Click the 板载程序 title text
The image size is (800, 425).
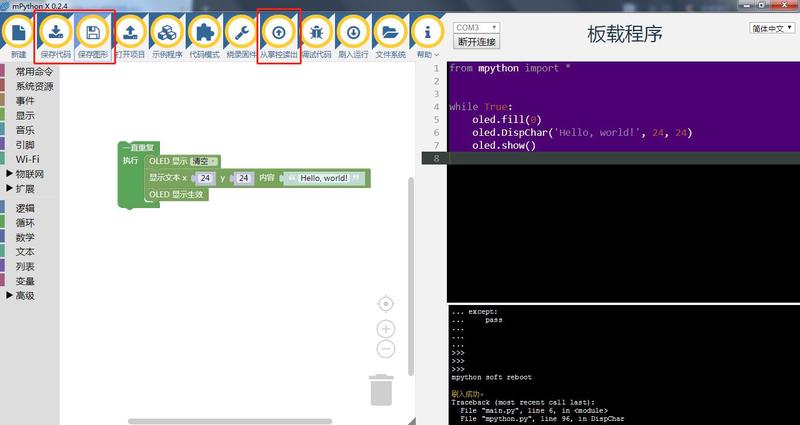click(x=625, y=35)
